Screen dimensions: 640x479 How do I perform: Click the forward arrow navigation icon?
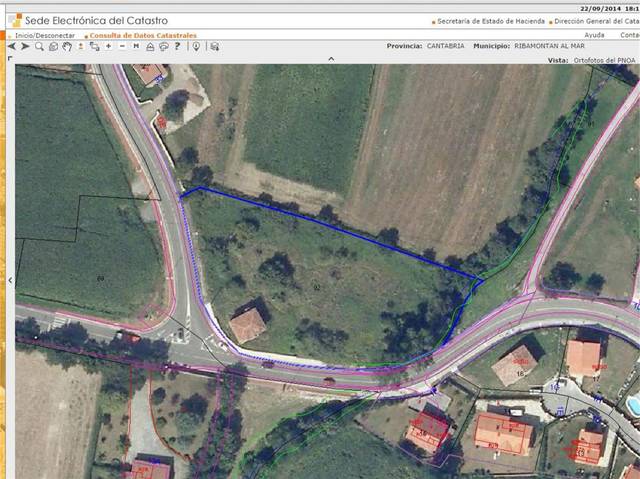(25, 46)
